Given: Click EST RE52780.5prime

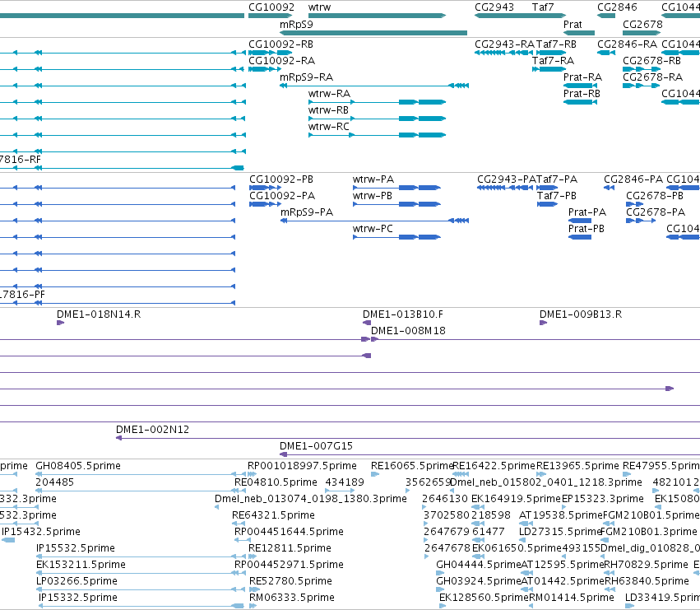Looking at the screenshot, I should (290, 581).
